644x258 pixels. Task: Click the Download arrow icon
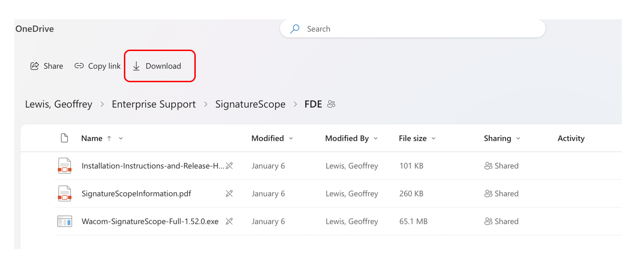pos(136,66)
